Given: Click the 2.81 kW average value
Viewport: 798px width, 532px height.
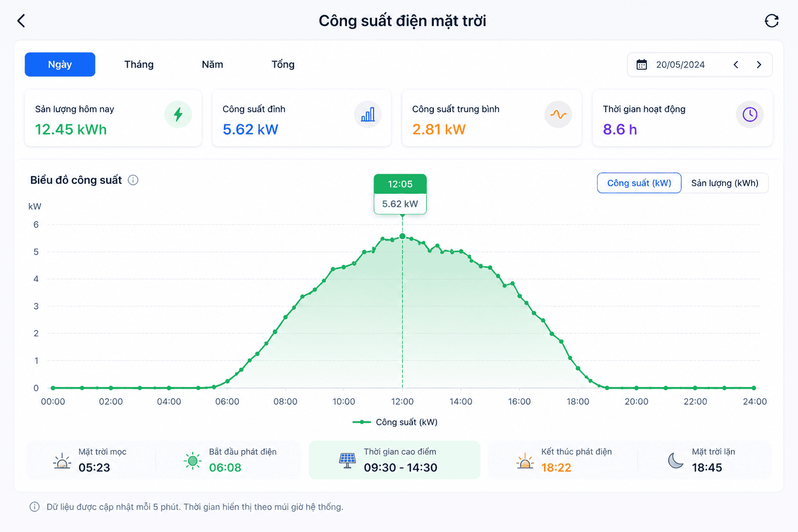Looking at the screenshot, I should [x=439, y=129].
